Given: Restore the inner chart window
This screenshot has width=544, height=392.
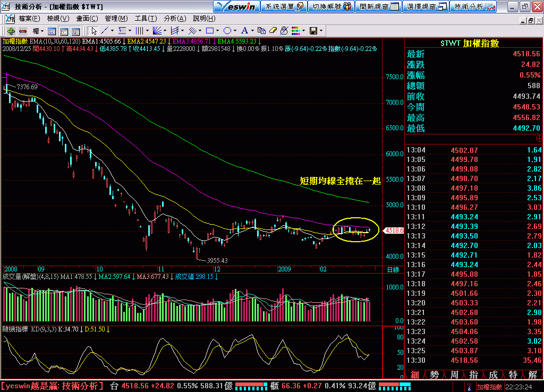Looking at the screenshot, I should pos(531,21).
